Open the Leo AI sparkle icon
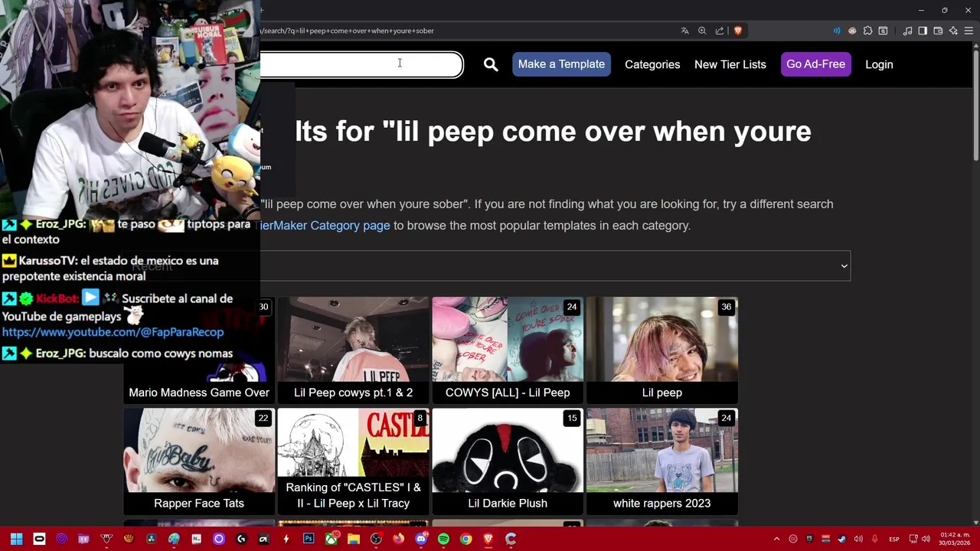Screen dimensions: 980x551 click(953, 31)
